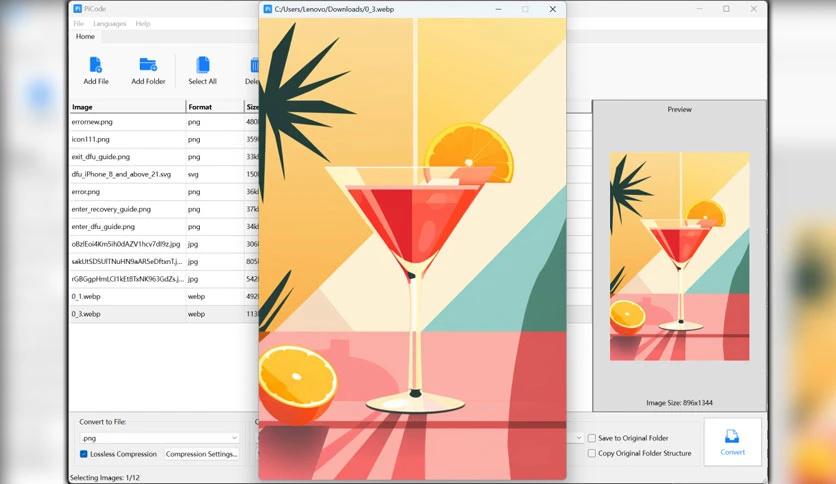836x484 pixels.
Task: Click the Preview panel thumbnail
Action: tap(679, 256)
